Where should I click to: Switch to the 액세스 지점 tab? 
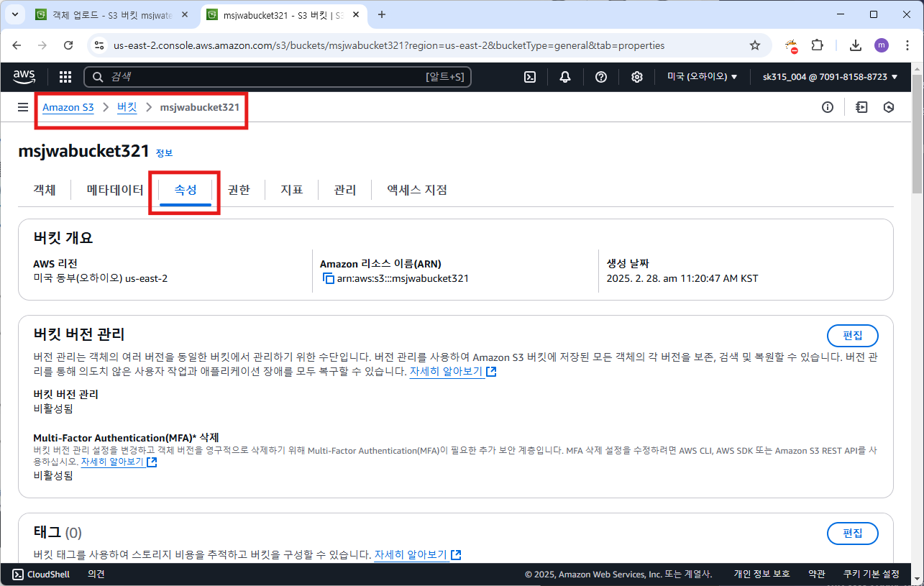tap(417, 190)
